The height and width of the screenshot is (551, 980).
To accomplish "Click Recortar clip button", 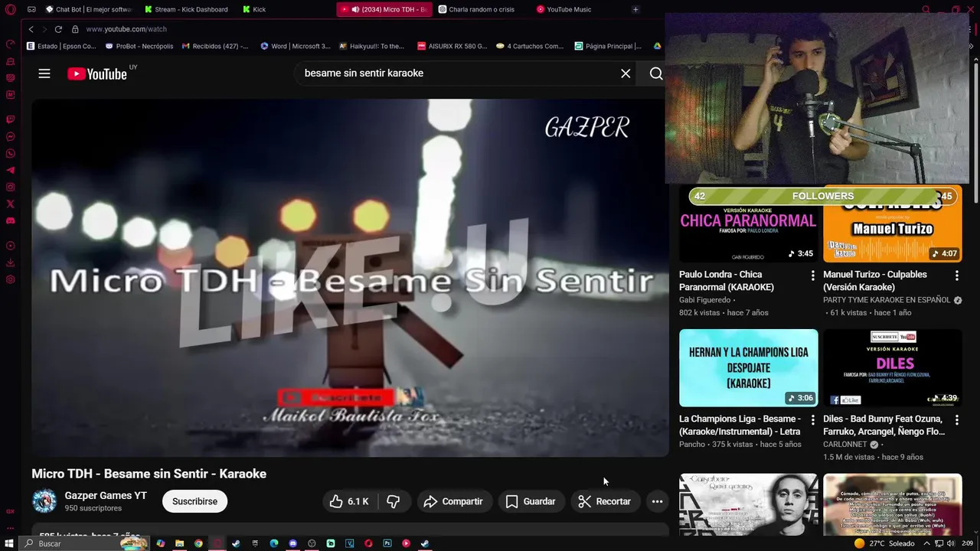I will [x=605, y=501].
